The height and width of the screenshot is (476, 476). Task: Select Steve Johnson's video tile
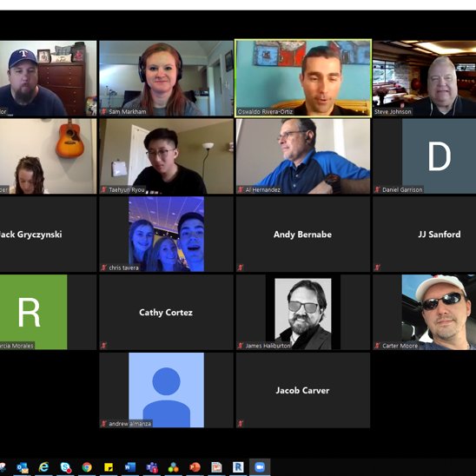click(x=425, y=78)
